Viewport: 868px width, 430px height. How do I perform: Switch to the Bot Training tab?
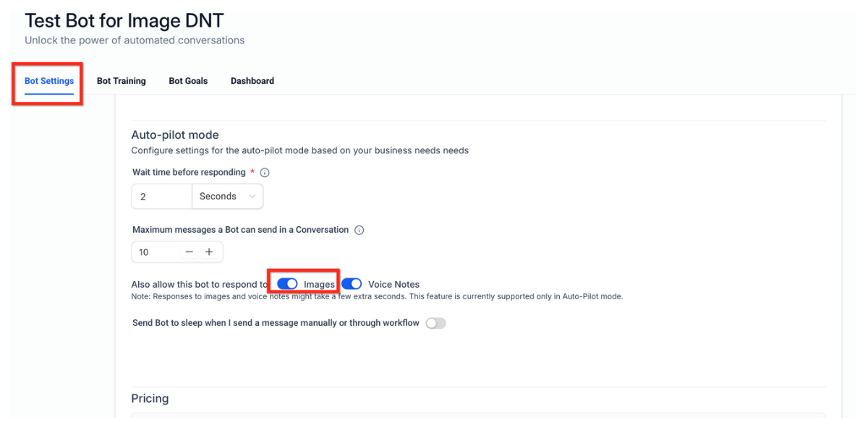(122, 81)
